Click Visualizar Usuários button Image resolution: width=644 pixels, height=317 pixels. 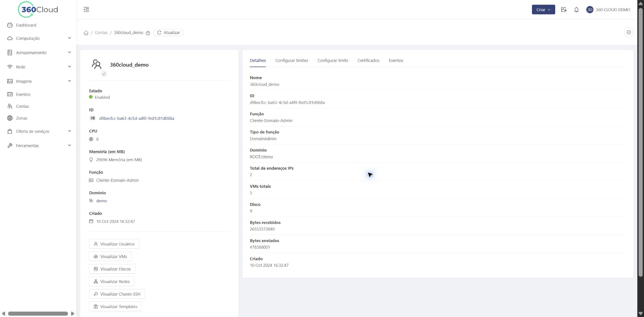114,244
